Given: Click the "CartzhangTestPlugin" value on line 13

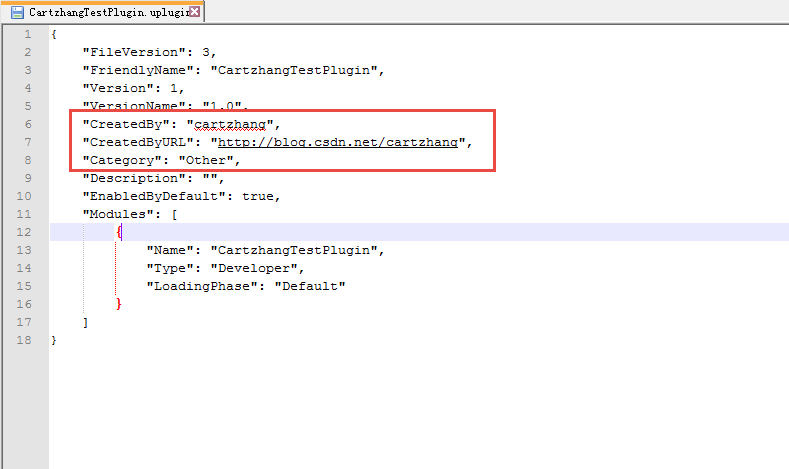Looking at the screenshot, I should (294, 250).
